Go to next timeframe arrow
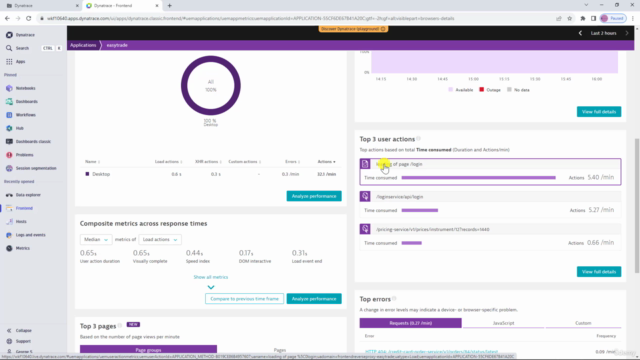The image size is (640, 360). pos(627,33)
